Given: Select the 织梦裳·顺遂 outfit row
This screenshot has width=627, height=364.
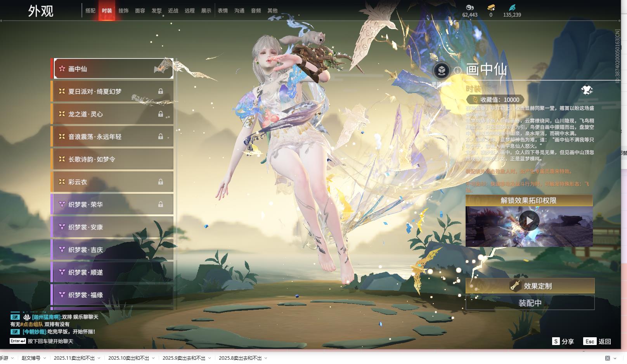Looking at the screenshot, I should point(113,272).
